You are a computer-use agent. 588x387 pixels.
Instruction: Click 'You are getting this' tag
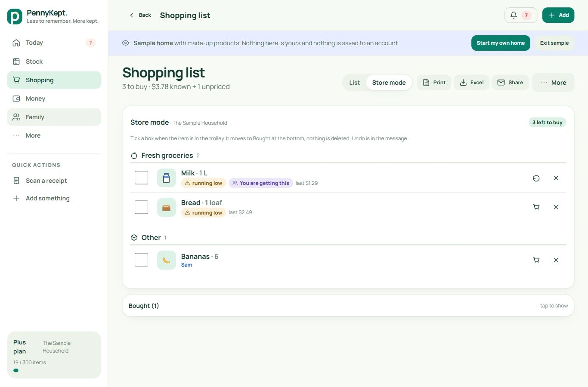261,183
